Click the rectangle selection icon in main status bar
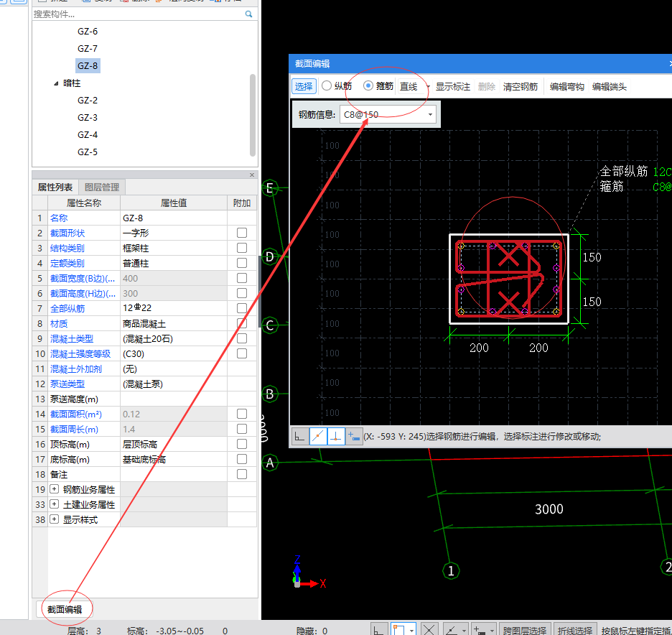 pyautogui.click(x=399, y=630)
